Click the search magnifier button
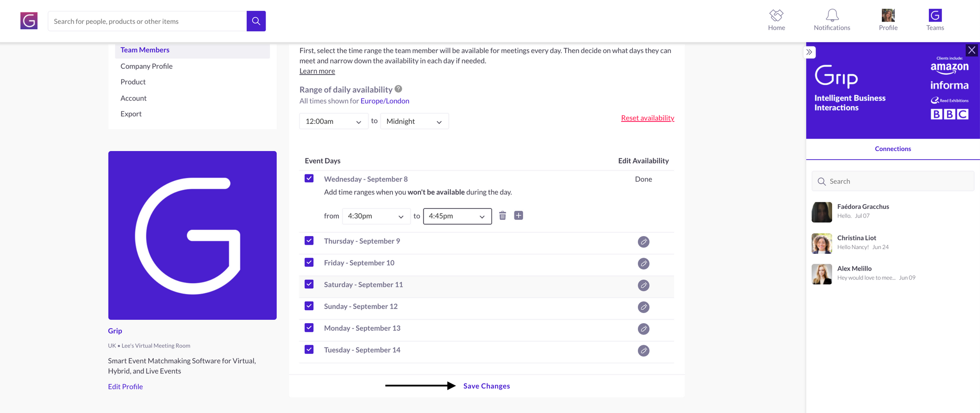Viewport: 980px width, 413px height. tap(256, 21)
